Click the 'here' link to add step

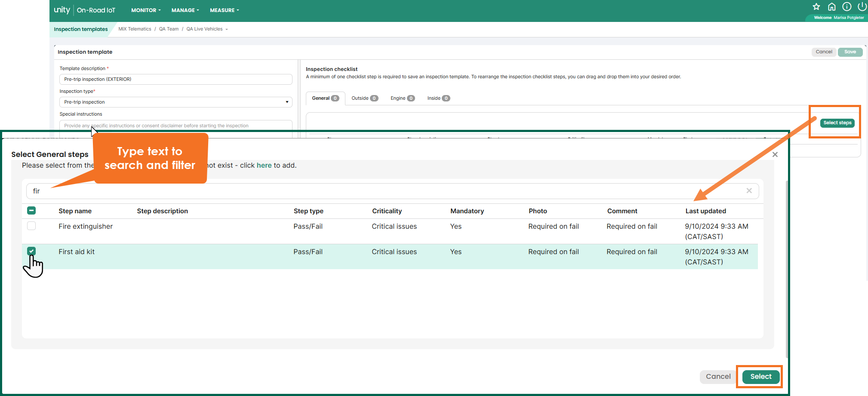click(x=264, y=166)
